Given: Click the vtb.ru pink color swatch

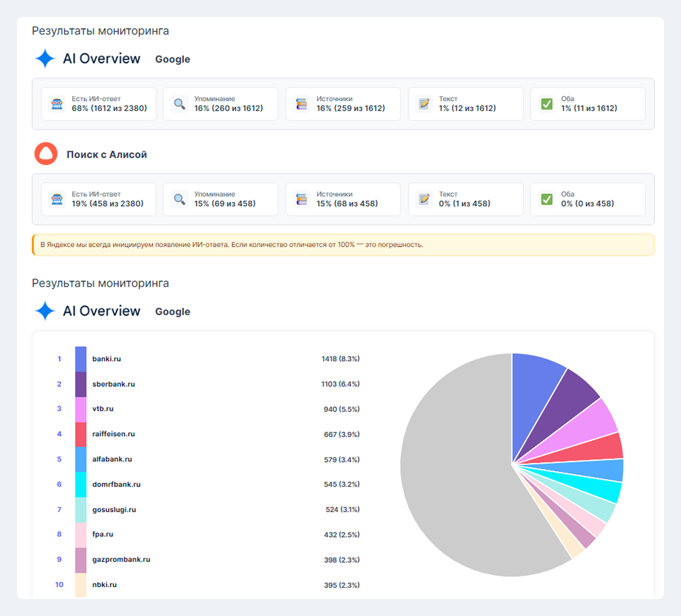Looking at the screenshot, I should point(81,409).
